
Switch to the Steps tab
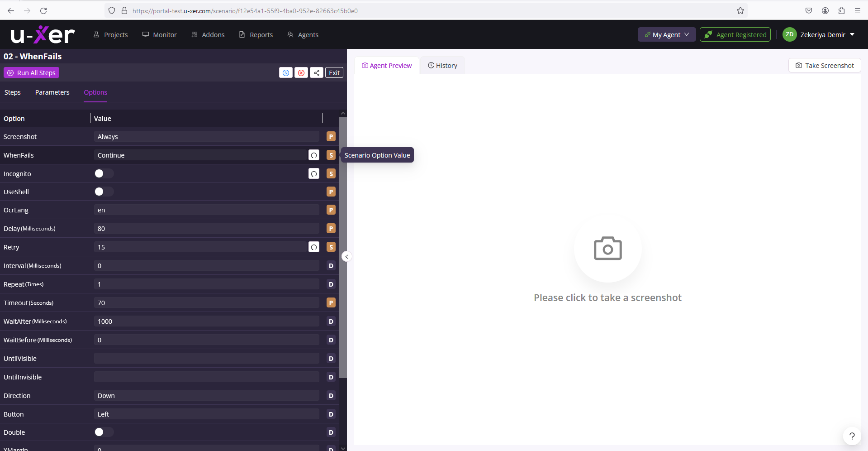13,92
